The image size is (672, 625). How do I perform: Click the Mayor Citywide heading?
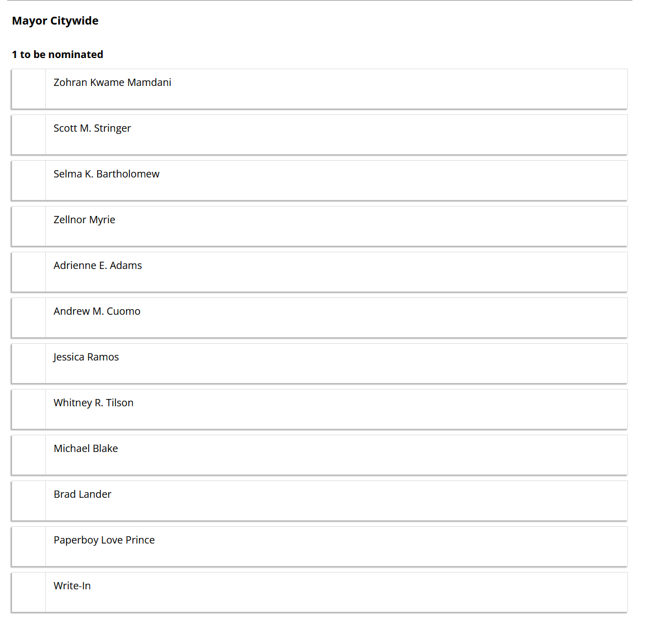[x=55, y=21]
